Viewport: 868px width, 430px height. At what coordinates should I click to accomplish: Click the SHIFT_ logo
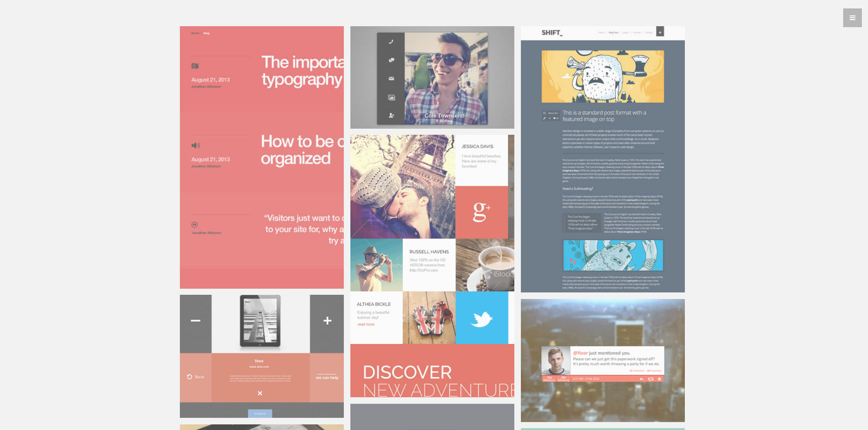[552, 33]
